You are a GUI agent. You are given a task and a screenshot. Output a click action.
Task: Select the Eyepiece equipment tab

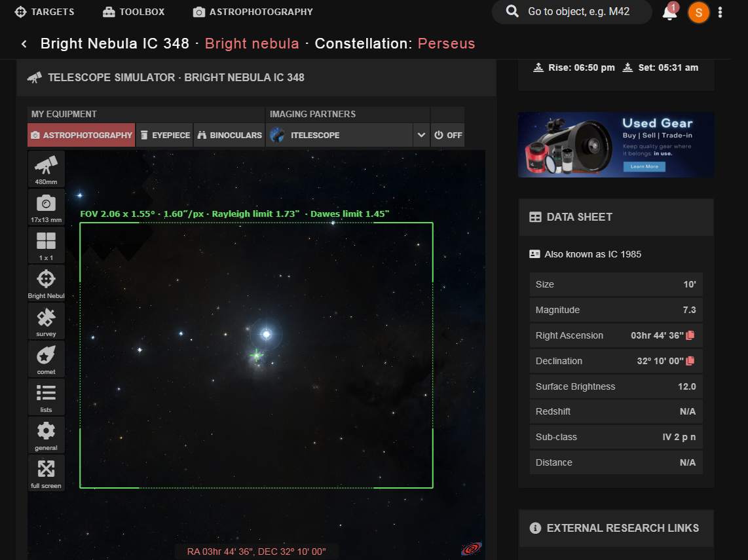click(x=165, y=135)
